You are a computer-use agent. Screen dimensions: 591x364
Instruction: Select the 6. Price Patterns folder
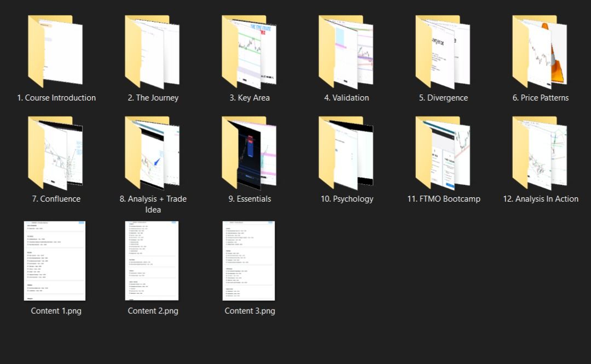(x=540, y=51)
